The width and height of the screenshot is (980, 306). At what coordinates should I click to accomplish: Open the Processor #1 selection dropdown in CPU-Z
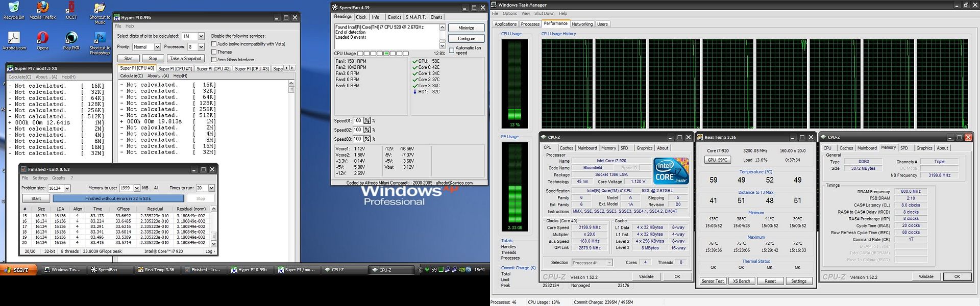pyautogui.click(x=609, y=263)
